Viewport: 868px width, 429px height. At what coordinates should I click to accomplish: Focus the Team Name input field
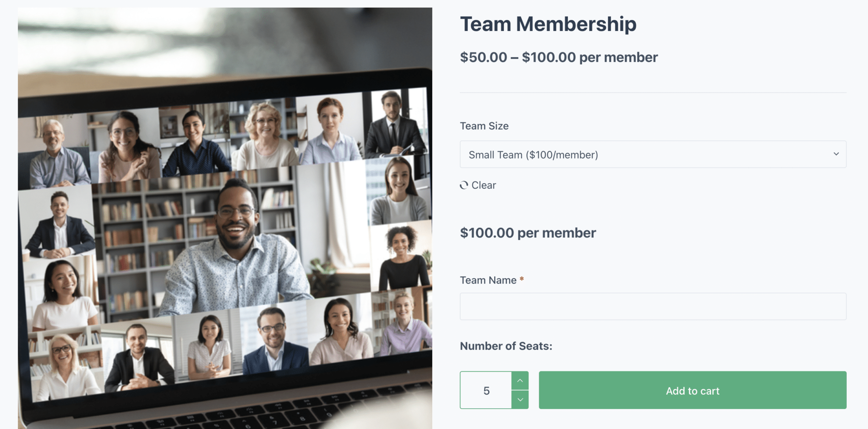click(653, 306)
